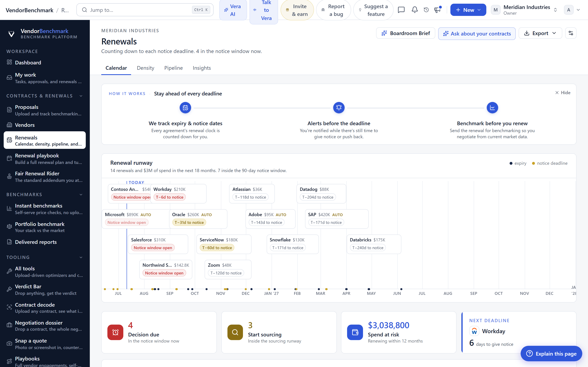This screenshot has width=588, height=367.
Task: Collapse the Benchmarks sidebar section
Action: click(x=81, y=195)
